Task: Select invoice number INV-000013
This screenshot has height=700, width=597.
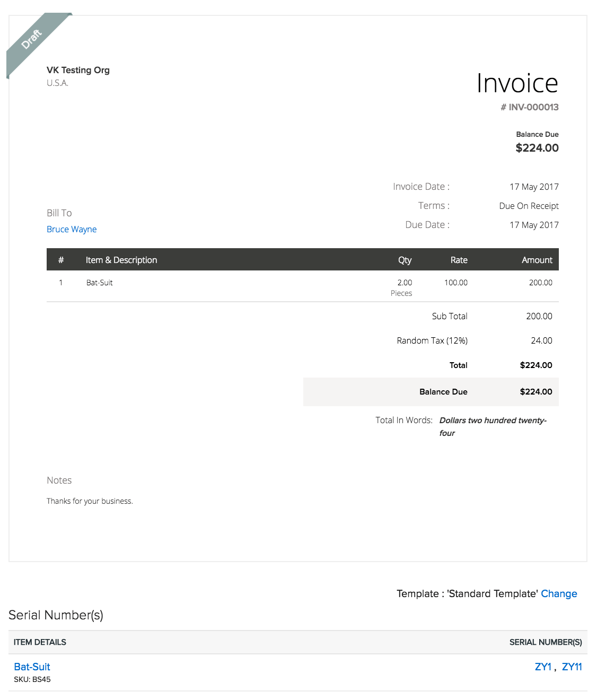Action: click(533, 107)
